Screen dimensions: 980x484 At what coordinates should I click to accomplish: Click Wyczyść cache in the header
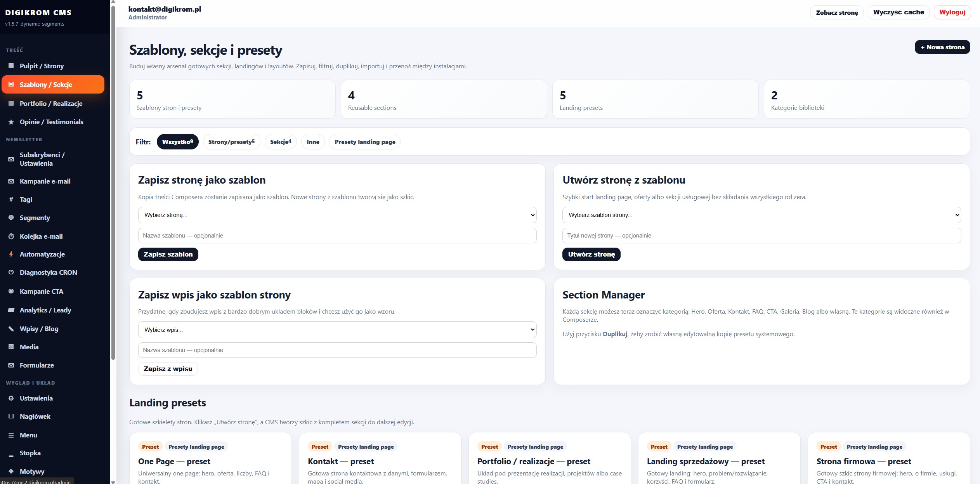[898, 12]
